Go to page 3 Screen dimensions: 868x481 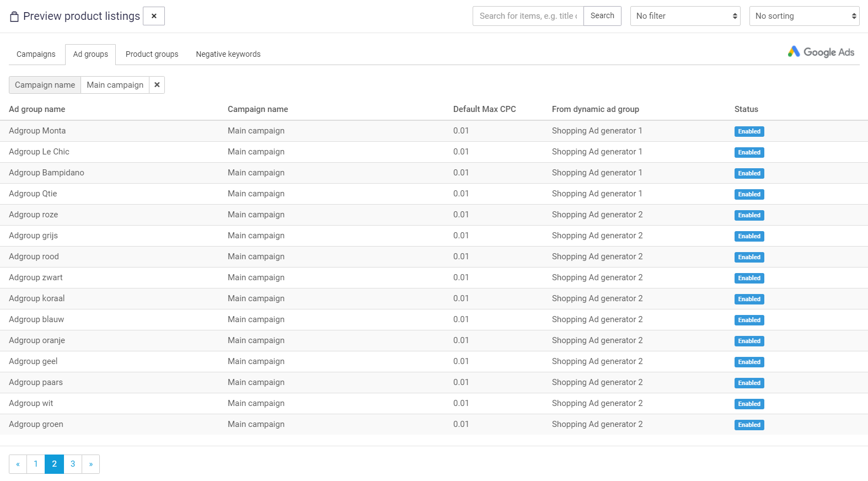73,464
